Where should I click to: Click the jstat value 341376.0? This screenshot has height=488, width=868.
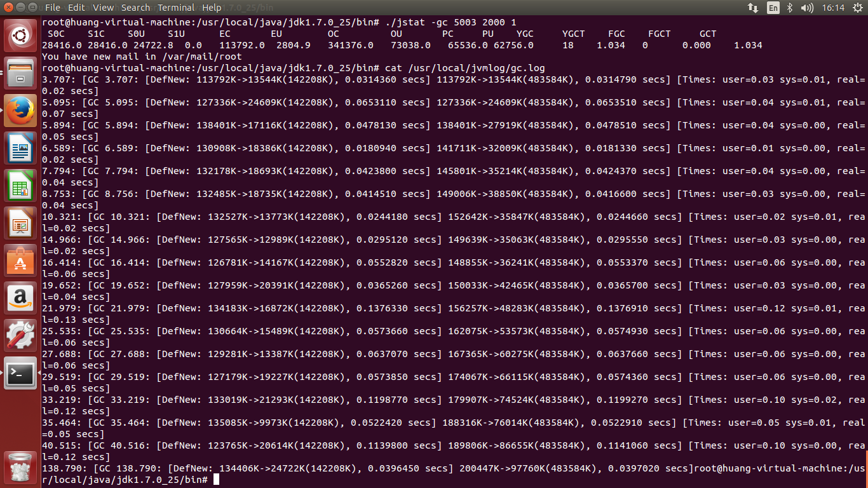click(x=351, y=45)
